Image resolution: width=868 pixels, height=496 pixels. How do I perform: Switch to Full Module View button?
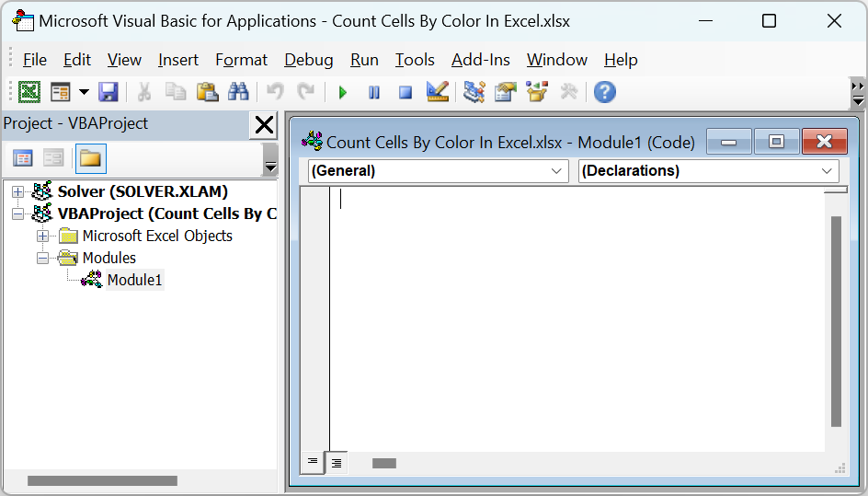tap(337, 463)
